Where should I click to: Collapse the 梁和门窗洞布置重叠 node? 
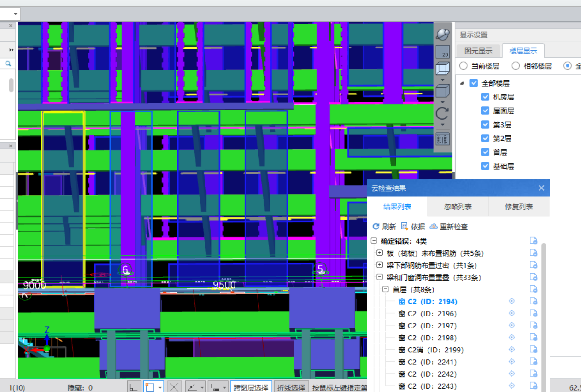tap(380, 277)
